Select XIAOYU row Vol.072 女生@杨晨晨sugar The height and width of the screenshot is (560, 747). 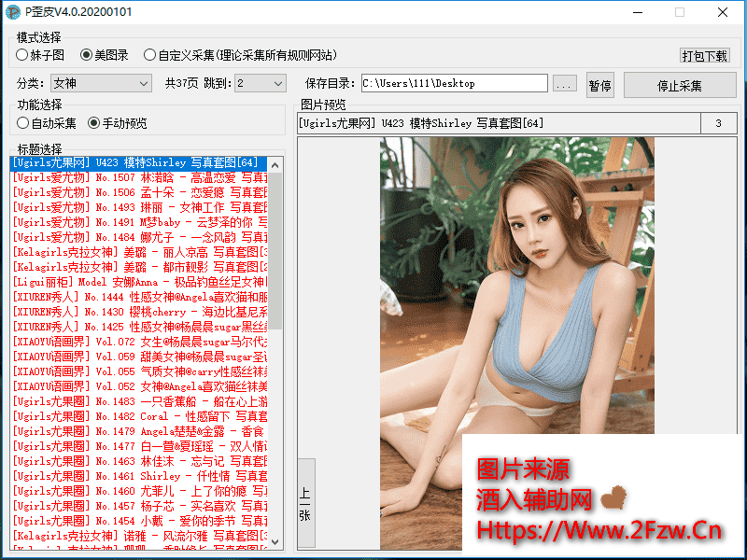click(138, 342)
